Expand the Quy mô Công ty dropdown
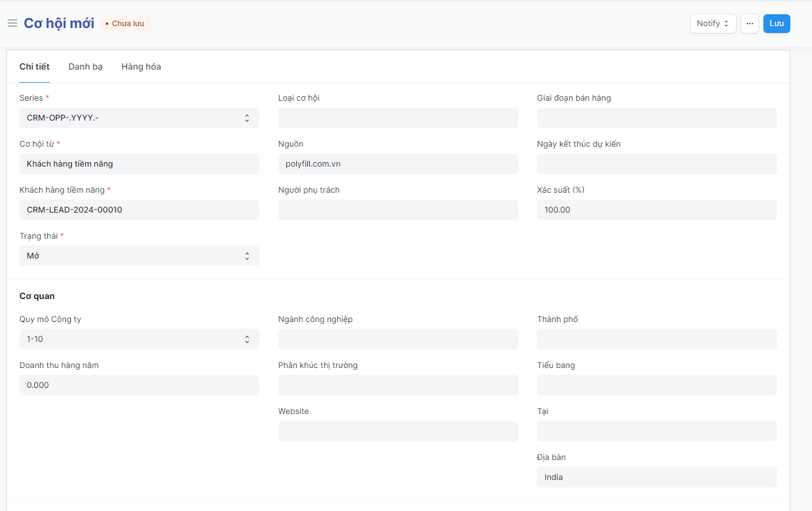The image size is (812, 511). (x=139, y=339)
